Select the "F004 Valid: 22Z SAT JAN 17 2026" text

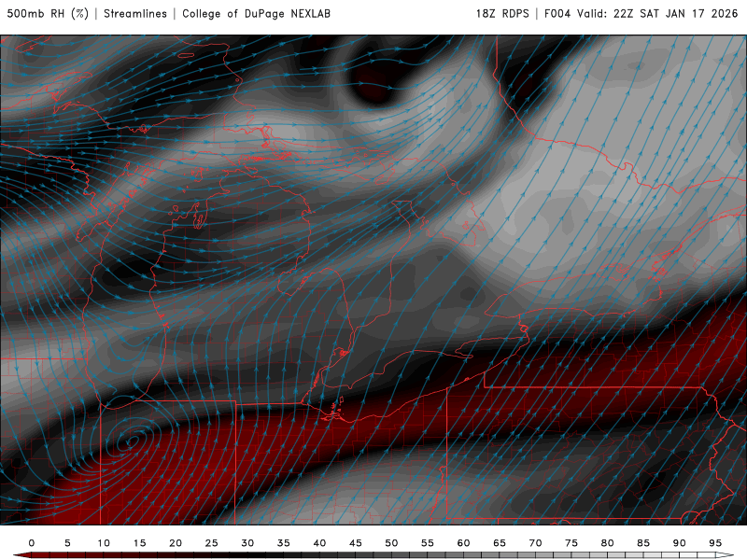[641, 14]
